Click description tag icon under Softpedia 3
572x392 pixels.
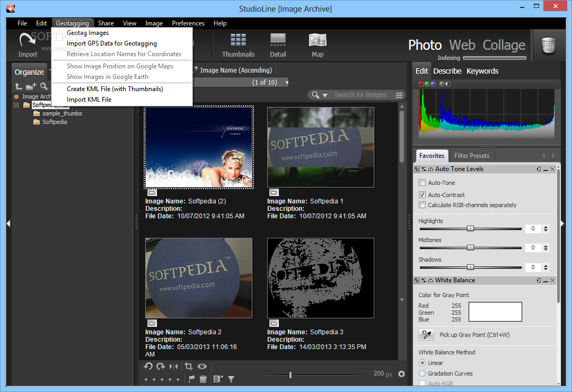[x=274, y=324]
